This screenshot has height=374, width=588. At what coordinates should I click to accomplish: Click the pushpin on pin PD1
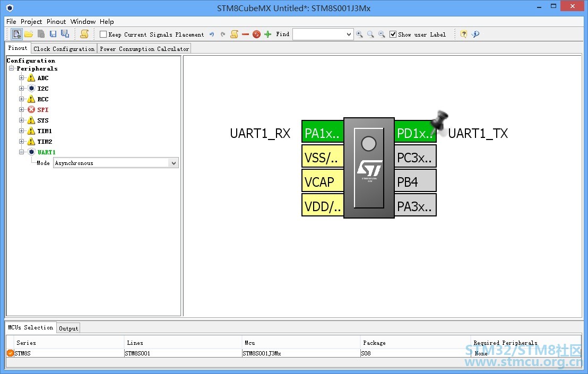(439, 122)
